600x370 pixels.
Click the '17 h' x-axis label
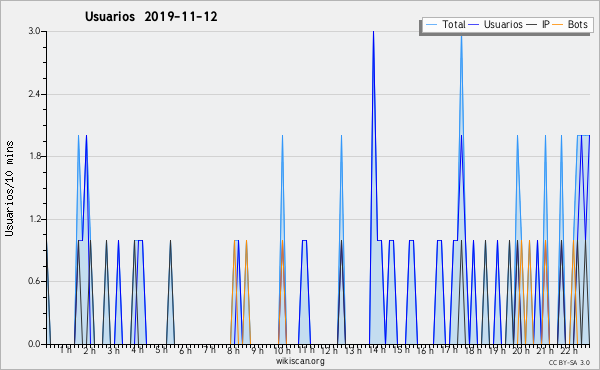pyautogui.click(x=449, y=350)
